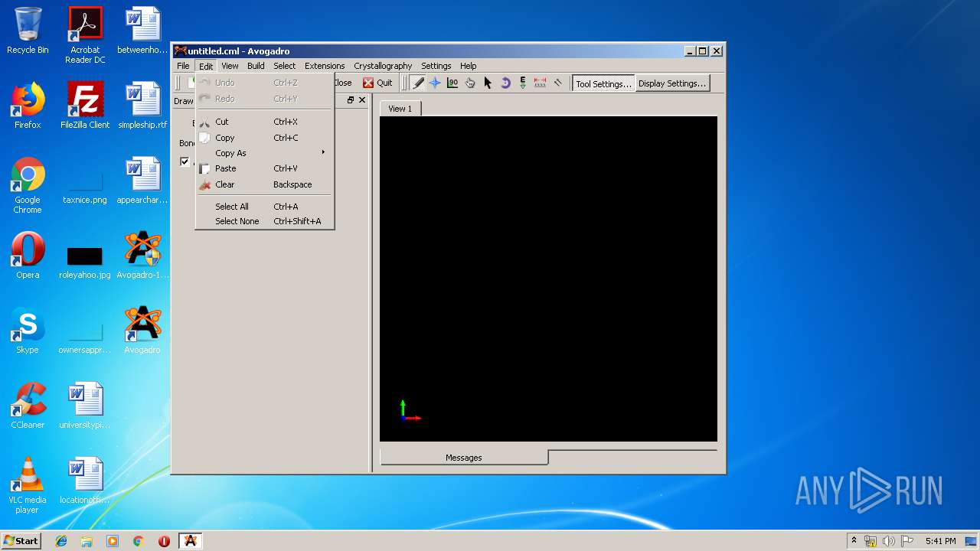Select the Auto Rotate tool
This screenshot has height=551, width=980.
[x=505, y=83]
